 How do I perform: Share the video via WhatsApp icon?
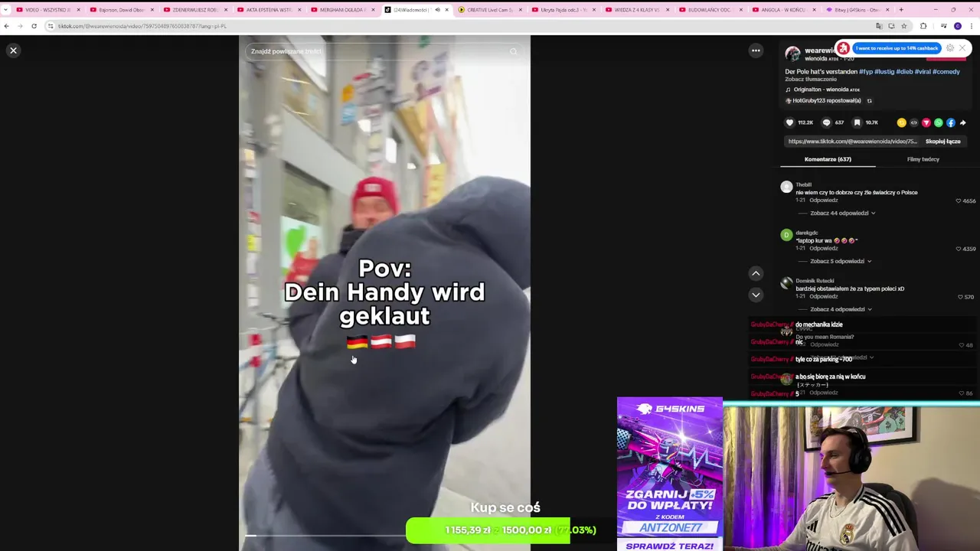point(938,122)
